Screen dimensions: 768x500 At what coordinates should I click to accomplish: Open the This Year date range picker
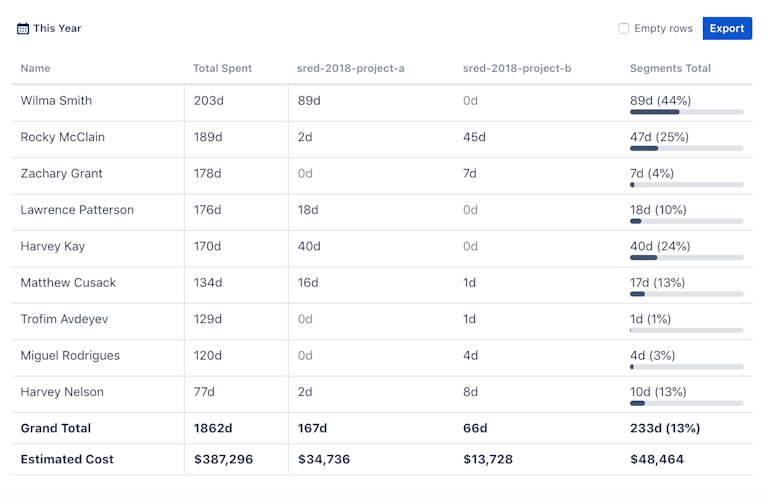point(57,29)
